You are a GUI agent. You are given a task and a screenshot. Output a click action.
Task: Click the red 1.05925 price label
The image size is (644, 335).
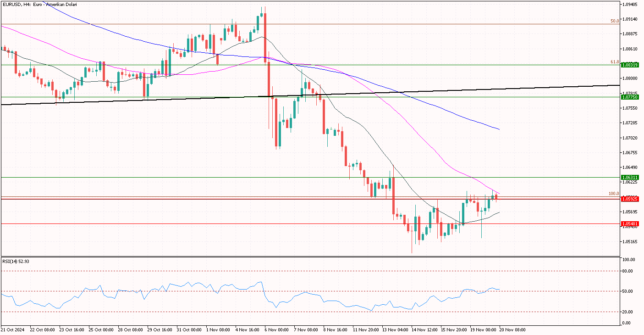(x=630, y=199)
